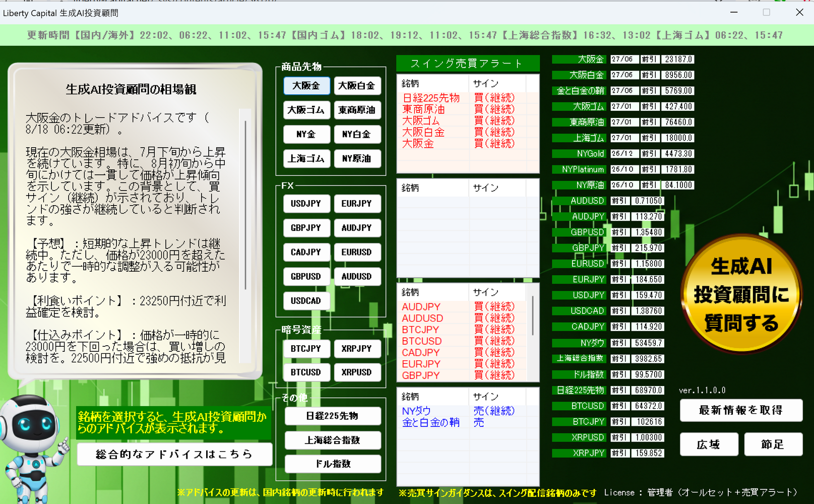
Task: Switch to 節足 view
Action: pyautogui.click(x=773, y=445)
